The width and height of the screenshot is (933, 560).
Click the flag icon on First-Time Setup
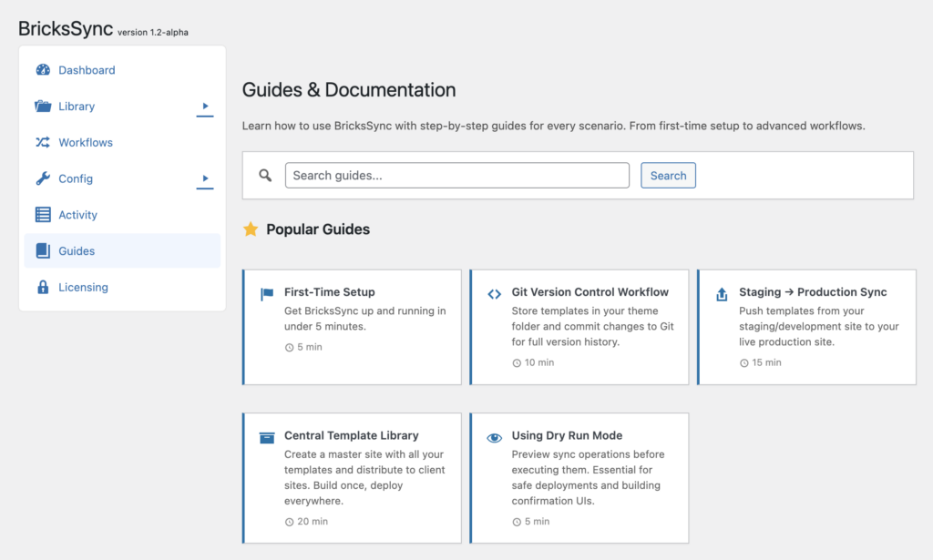267,294
